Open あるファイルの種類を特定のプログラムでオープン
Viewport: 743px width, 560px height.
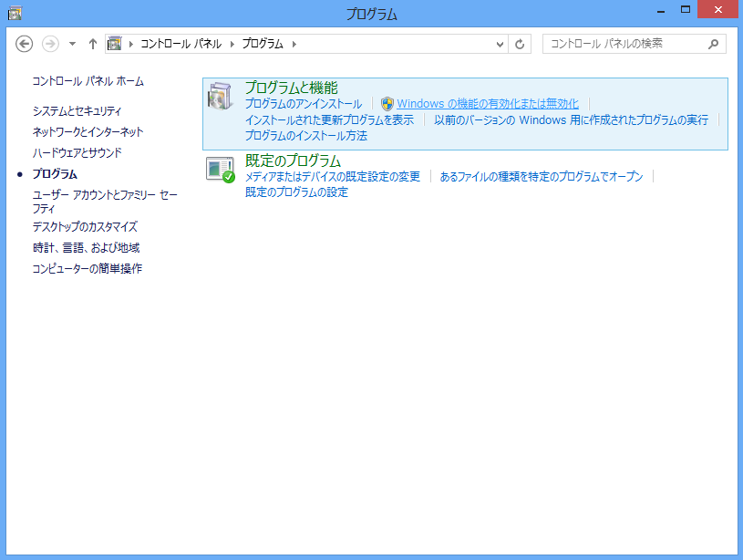point(542,177)
